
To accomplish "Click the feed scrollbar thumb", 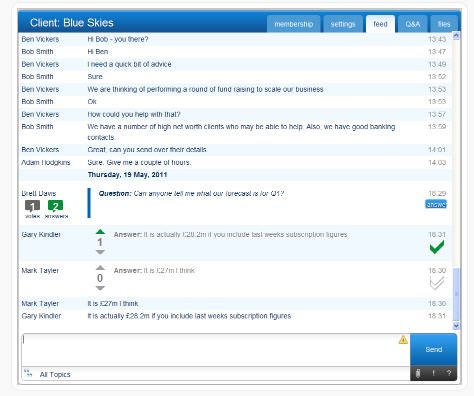I will [456, 294].
